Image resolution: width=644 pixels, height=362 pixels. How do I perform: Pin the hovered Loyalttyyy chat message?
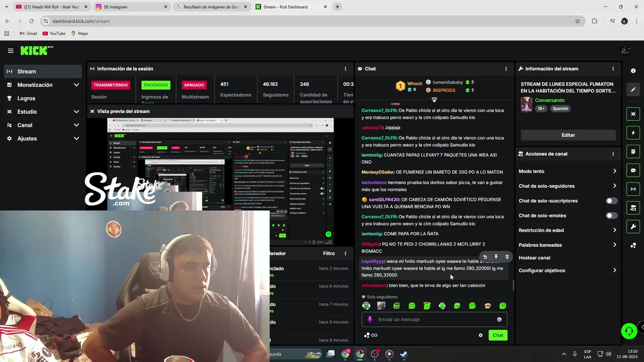coord(496,257)
